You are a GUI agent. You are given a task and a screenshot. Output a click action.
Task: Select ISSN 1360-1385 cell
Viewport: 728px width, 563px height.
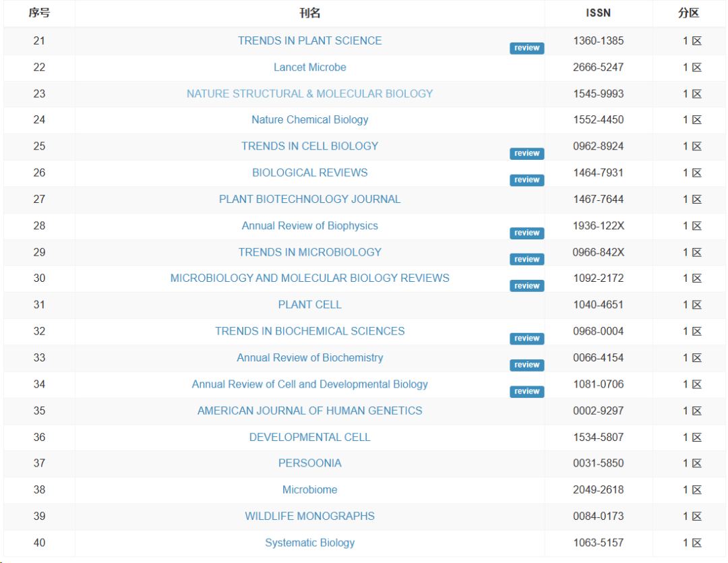click(x=598, y=41)
